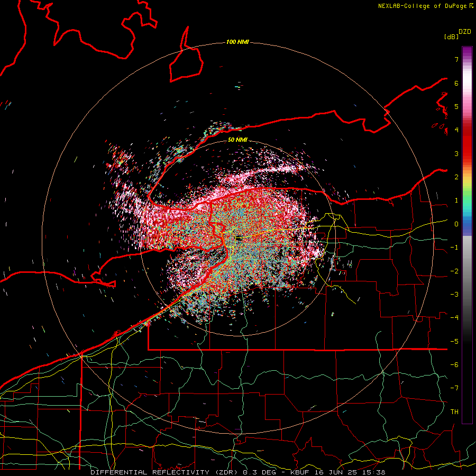Click the 3 value on the color scale
Screen dimensions: 476x476
(x=456, y=153)
